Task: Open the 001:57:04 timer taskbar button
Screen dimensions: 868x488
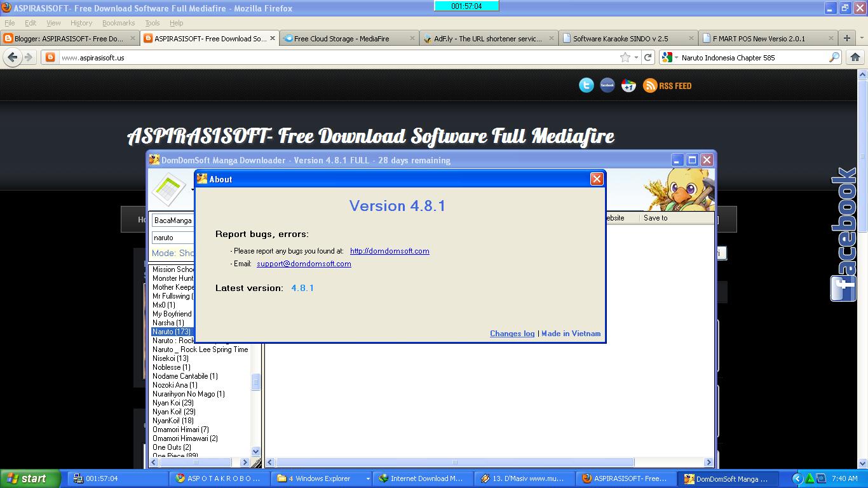Action: [x=117, y=478]
